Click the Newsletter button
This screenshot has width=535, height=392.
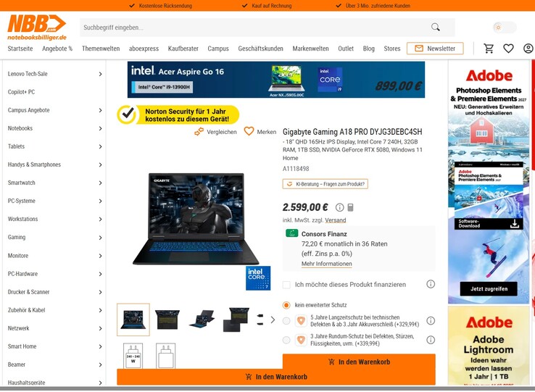[435, 49]
